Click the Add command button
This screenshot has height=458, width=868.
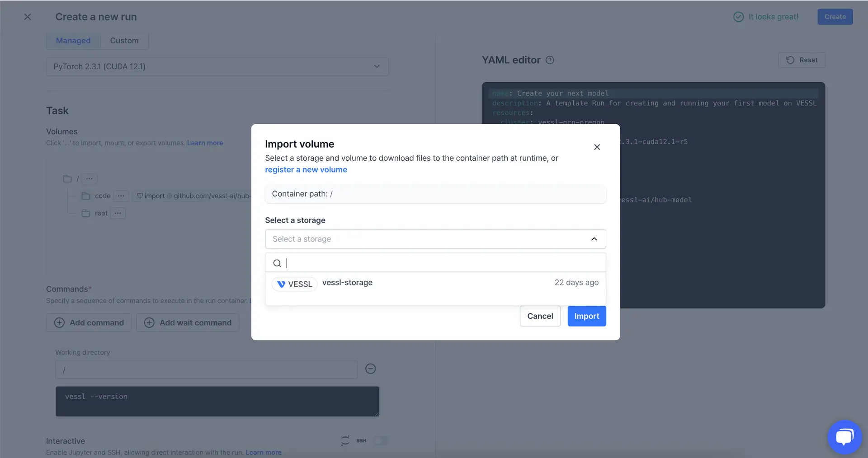point(89,323)
